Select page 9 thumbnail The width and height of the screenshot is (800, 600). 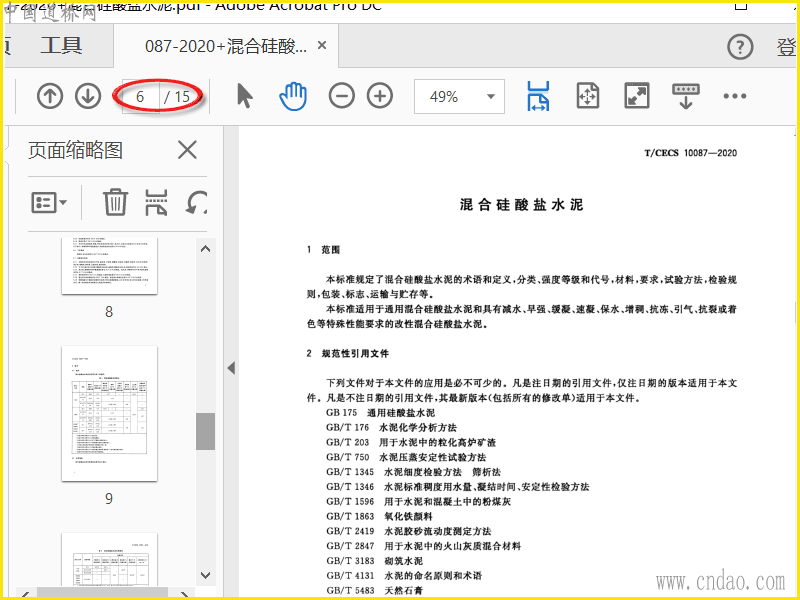(x=109, y=414)
